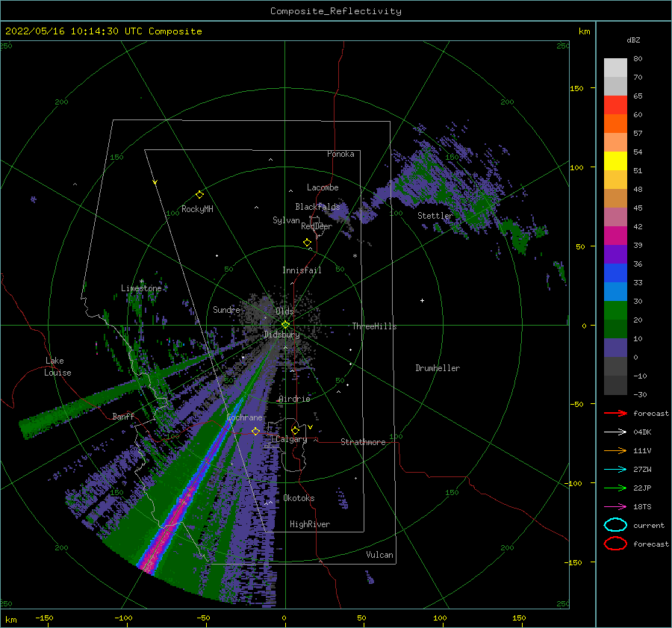672x628 pixels.
Task: Click the Vulcan town label
Action: [x=379, y=555]
